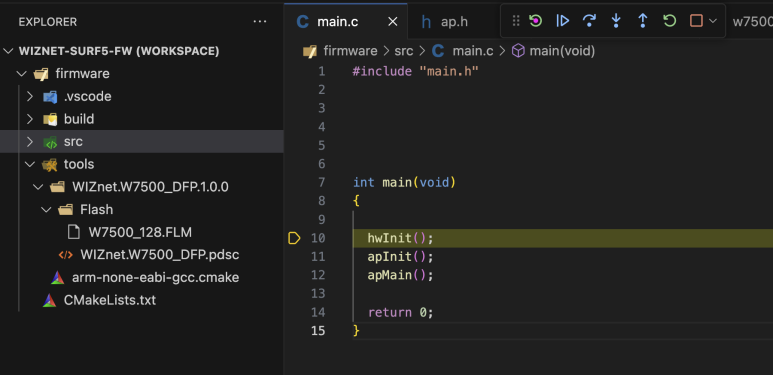The height and width of the screenshot is (375, 773).
Task: Collapse the firmware folder chevron
Action: coord(21,74)
